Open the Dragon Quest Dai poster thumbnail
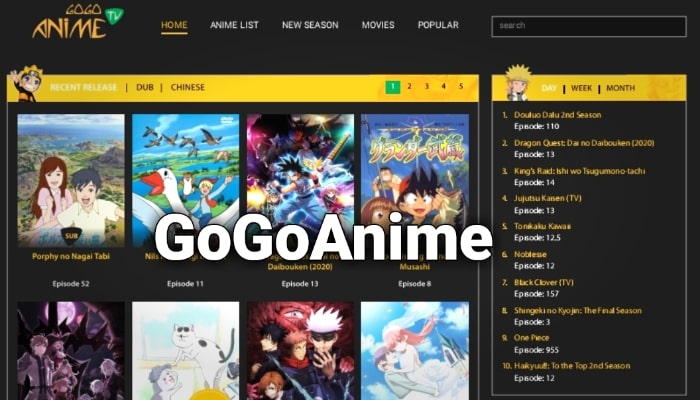This screenshot has height=400, width=700. pos(300,180)
